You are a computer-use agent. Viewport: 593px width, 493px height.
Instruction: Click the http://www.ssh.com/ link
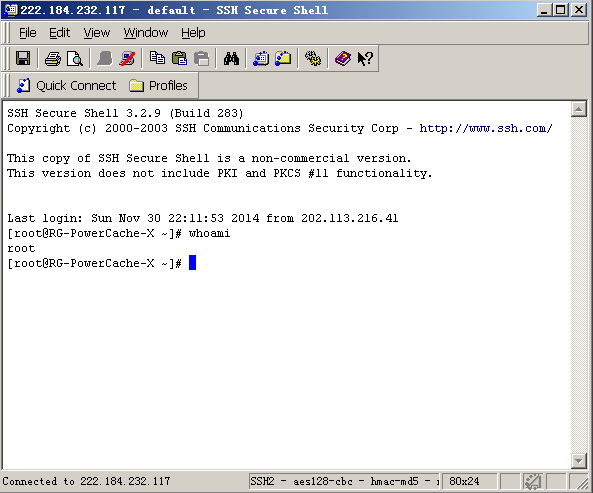tap(486, 128)
